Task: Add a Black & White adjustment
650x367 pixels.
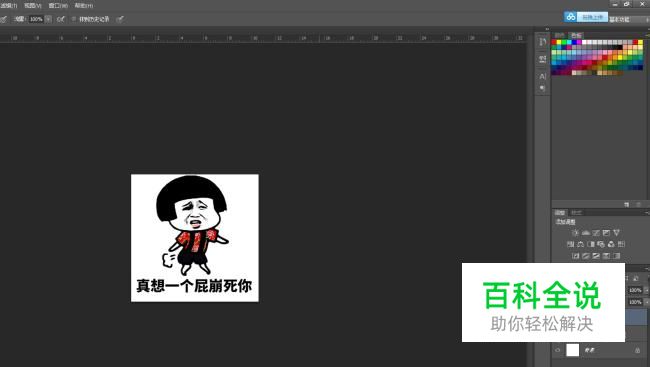Action: (x=591, y=244)
